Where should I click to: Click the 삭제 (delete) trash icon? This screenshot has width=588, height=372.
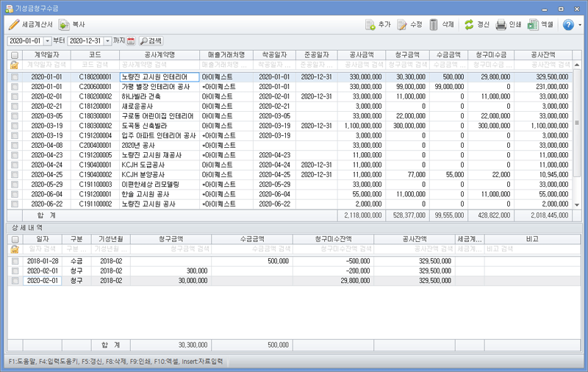click(434, 24)
